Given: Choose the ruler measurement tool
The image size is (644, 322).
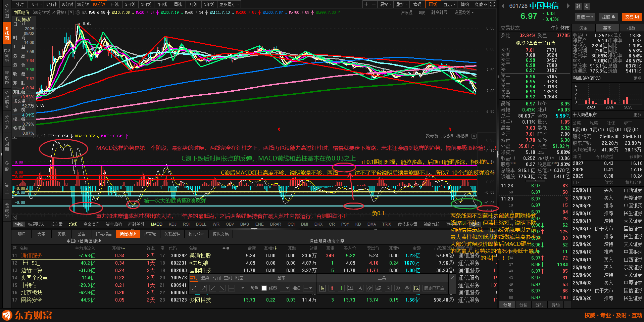Looking at the screenshot, I should point(369,288).
